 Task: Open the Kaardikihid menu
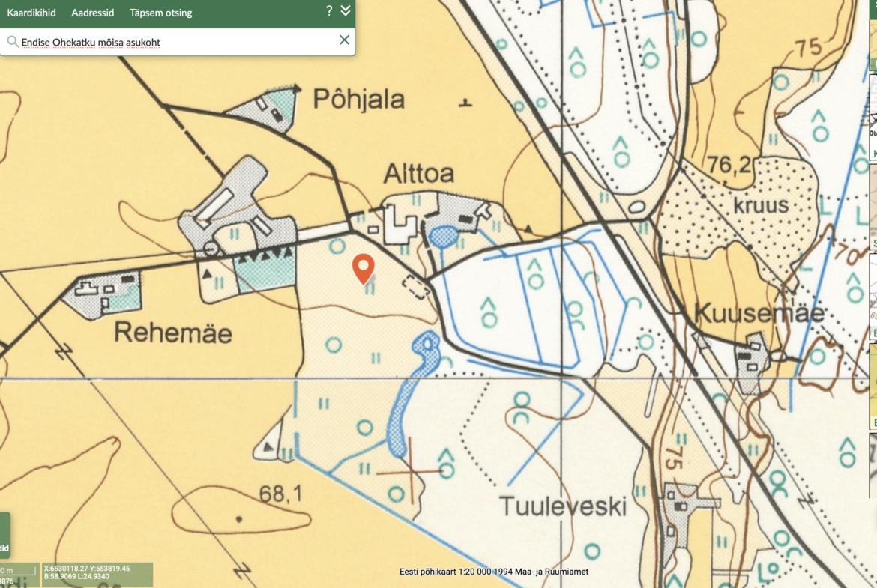[x=31, y=12]
